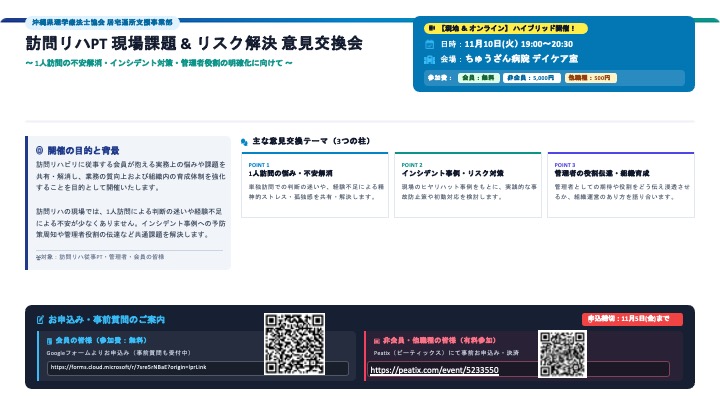Click the member application QR code

294,343
